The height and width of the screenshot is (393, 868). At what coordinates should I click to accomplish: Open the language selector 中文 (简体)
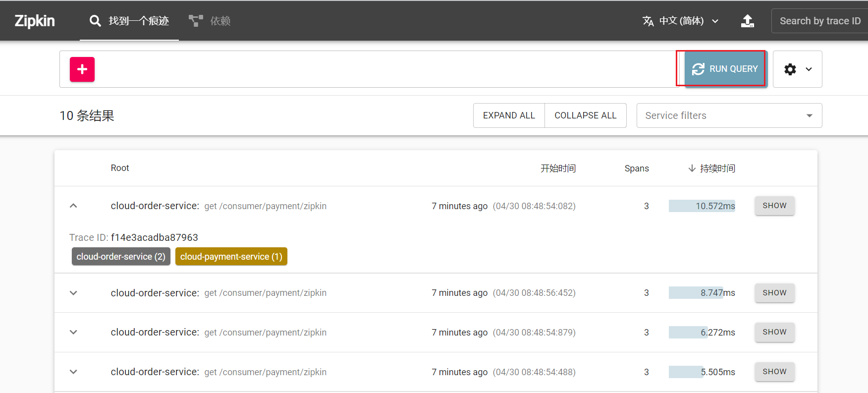pyautogui.click(x=681, y=21)
